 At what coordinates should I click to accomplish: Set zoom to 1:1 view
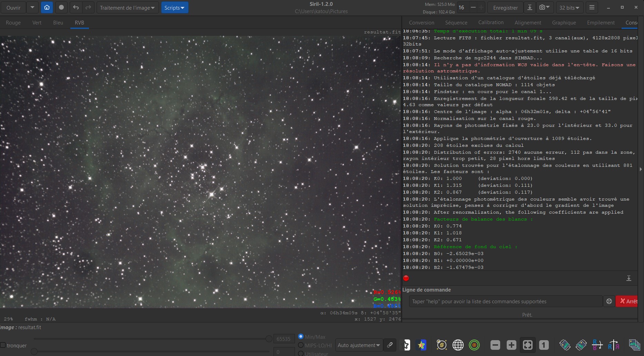tap(544, 345)
